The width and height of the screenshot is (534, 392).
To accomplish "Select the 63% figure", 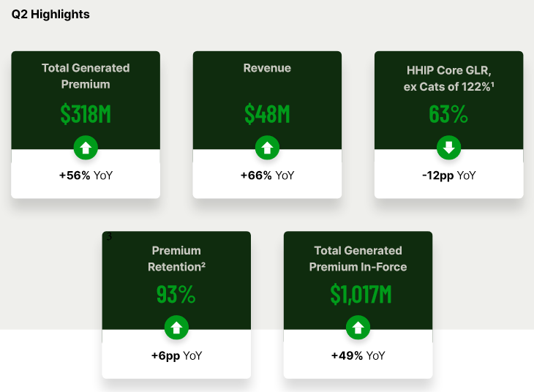I will click(x=448, y=114).
